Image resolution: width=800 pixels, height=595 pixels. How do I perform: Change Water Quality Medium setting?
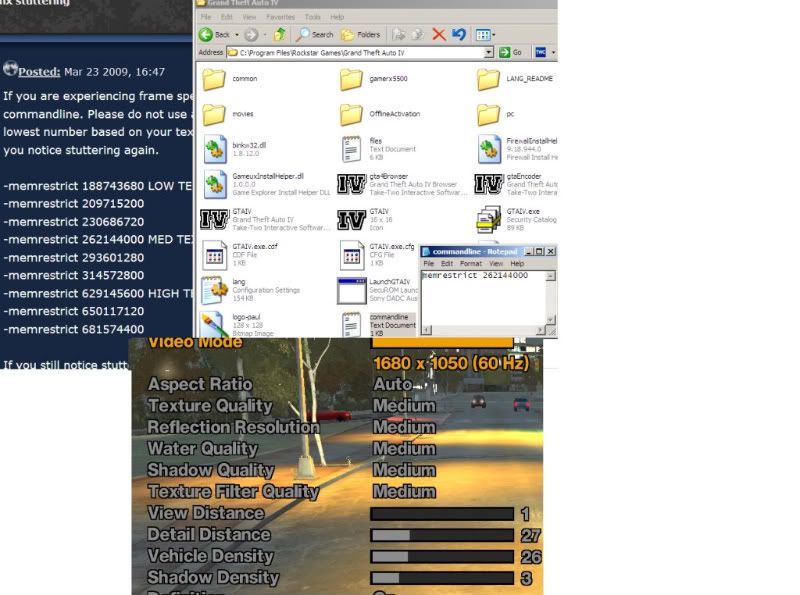coord(404,449)
